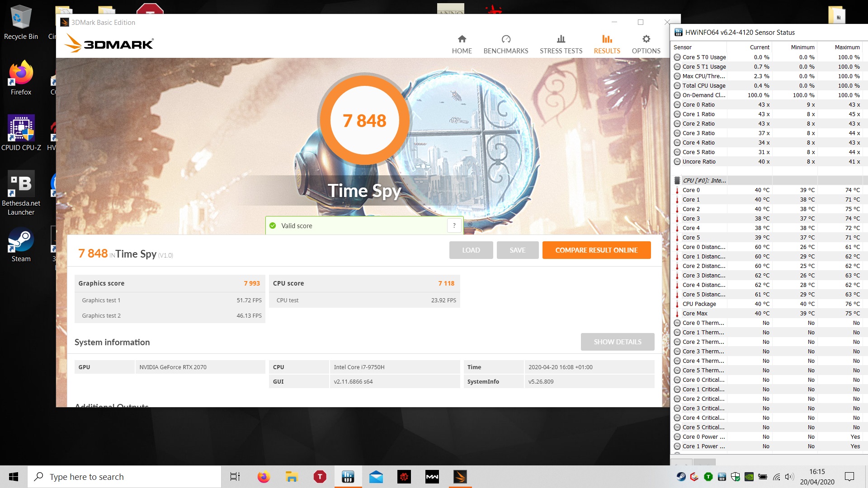Click the Maximum column header in HWiNFO64

[840, 47]
